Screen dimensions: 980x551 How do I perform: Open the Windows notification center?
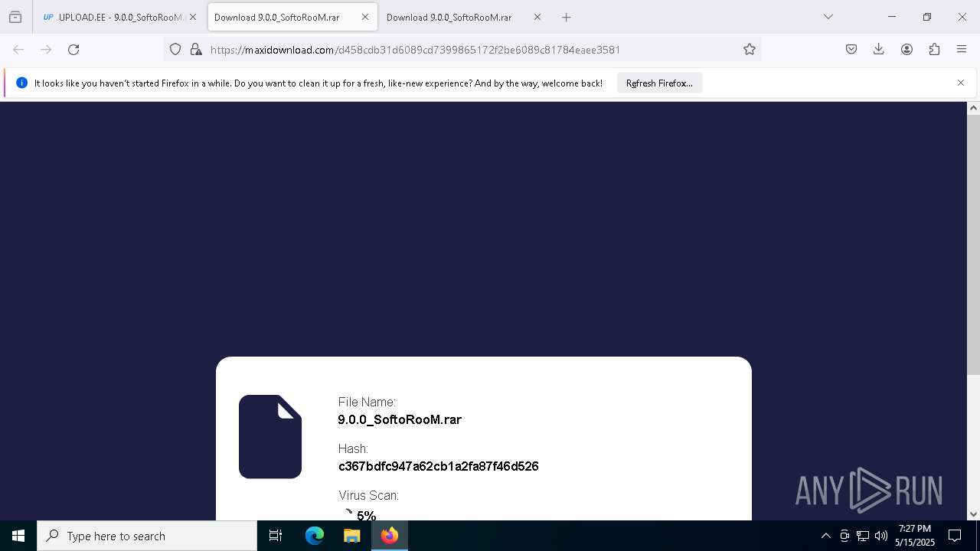tap(955, 536)
